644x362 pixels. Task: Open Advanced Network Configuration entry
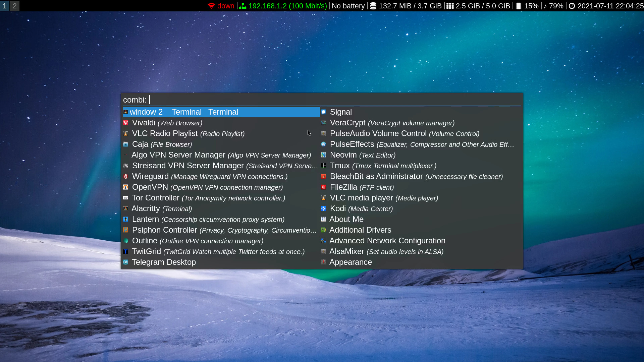[x=421, y=241]
